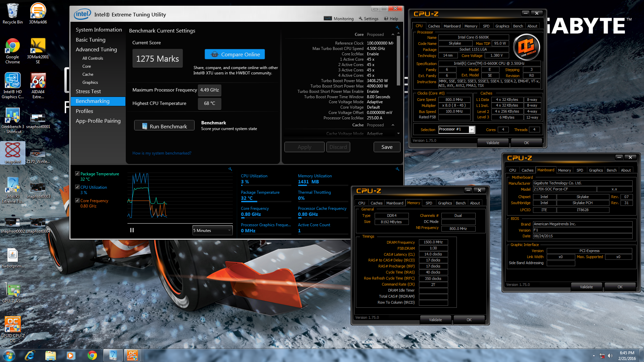Open the Recycle Bin desktop icon
This screenshot has width=644, height=362.
(13, 13)
